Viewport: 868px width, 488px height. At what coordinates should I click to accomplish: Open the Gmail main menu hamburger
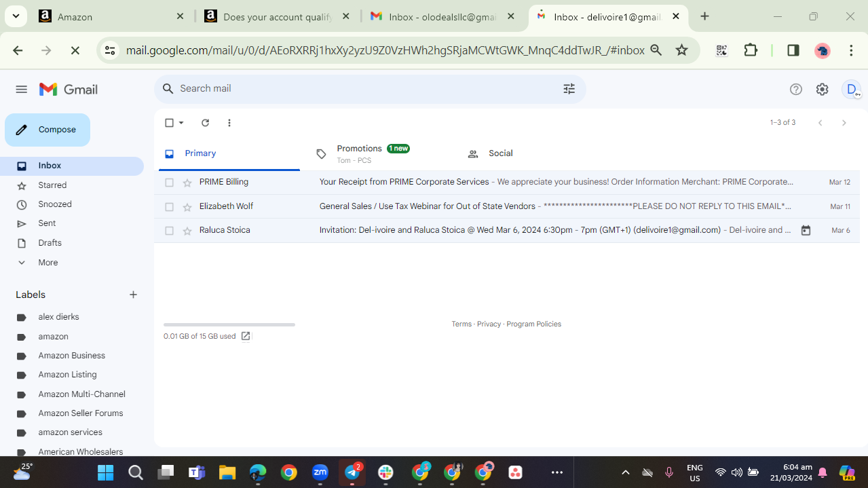click(21, 89)
